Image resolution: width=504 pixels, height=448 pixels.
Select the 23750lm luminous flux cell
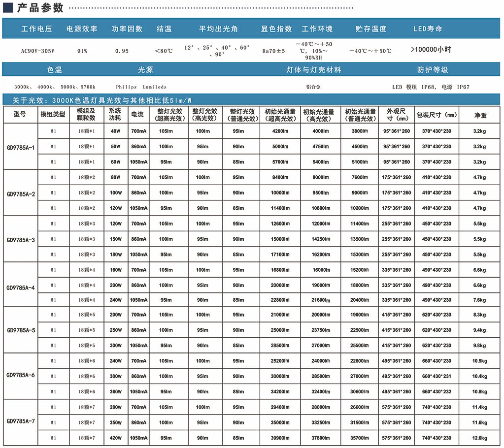coord(320,330)
